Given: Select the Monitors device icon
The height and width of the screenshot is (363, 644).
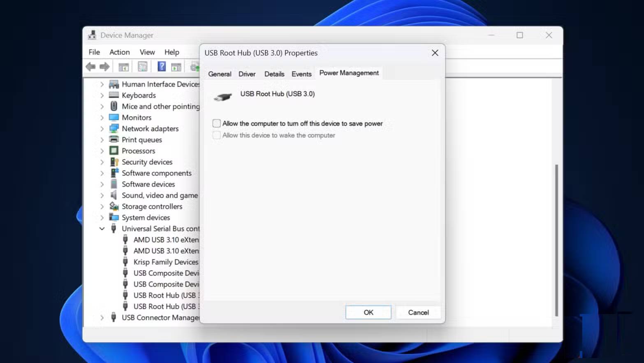Looking at the screenshot, I should (x=114, y=117).
